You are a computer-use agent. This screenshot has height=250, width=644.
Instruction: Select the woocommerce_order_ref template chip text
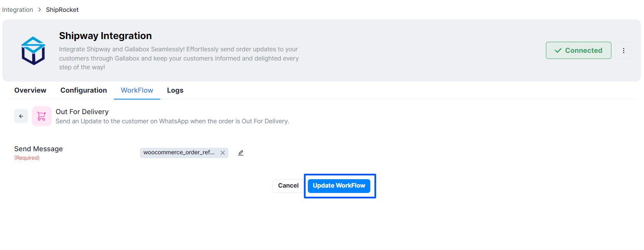[179, 152]
